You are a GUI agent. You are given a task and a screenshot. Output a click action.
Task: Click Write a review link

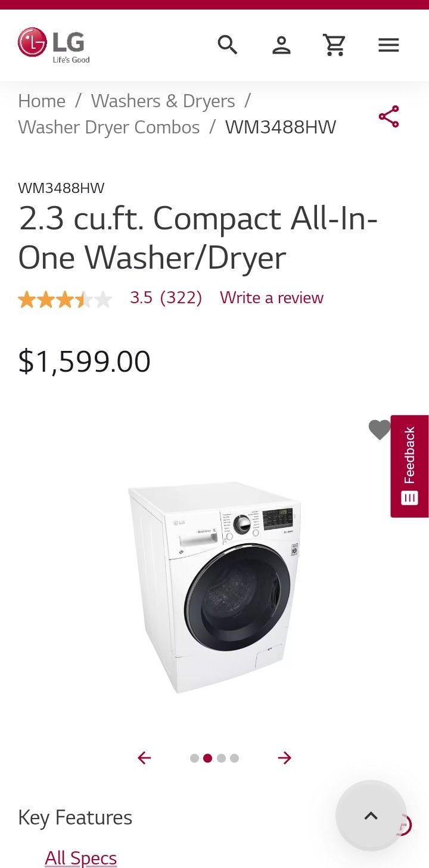coord(272,297)
